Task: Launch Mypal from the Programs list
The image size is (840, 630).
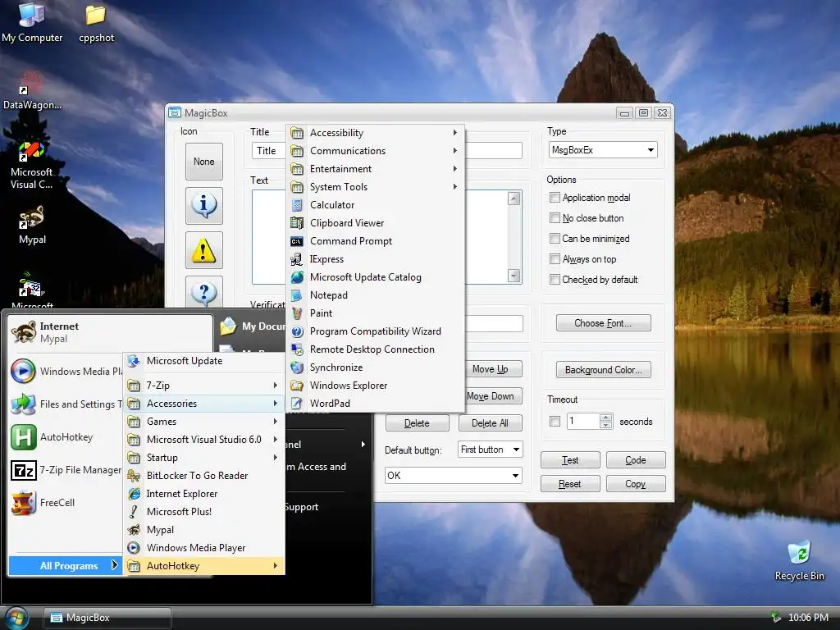Action: [203, 530]
